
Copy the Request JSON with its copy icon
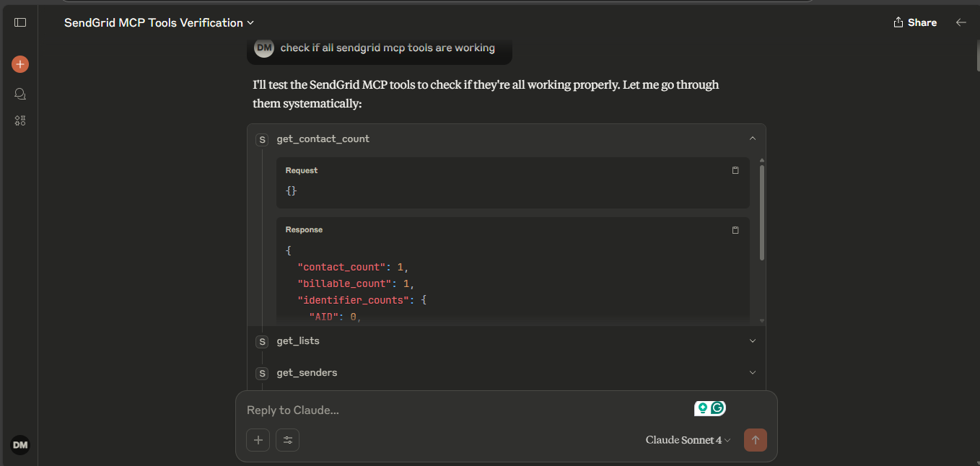(x=735, y=170)
